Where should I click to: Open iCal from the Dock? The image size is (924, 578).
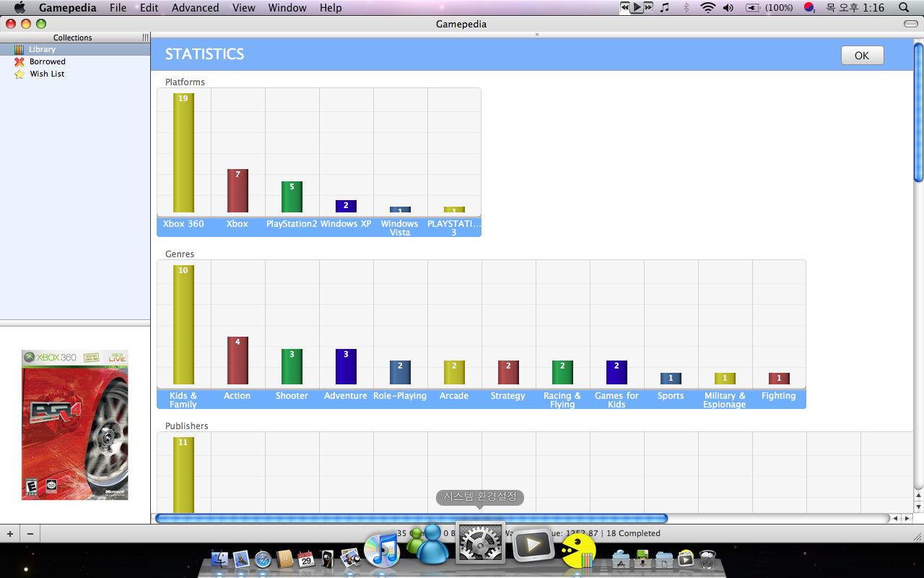tap(306, 558)
